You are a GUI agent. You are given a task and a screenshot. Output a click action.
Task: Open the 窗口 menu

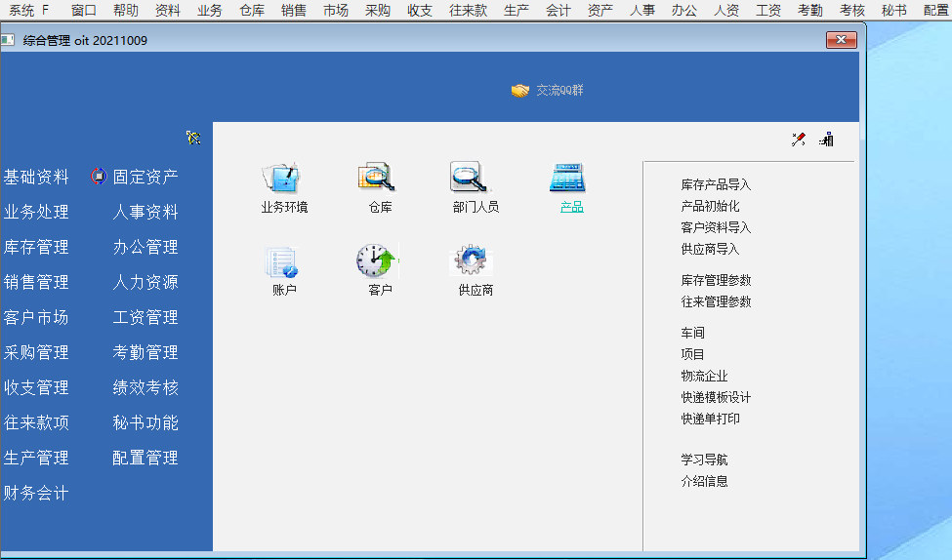tap(84, 11)
